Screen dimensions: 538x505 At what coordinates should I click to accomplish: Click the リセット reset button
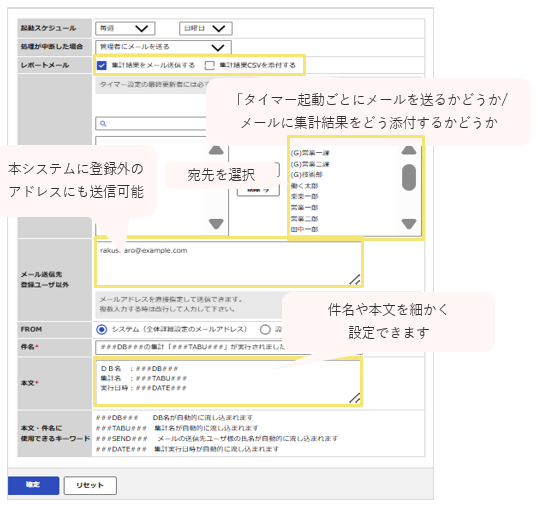(90, 485)
